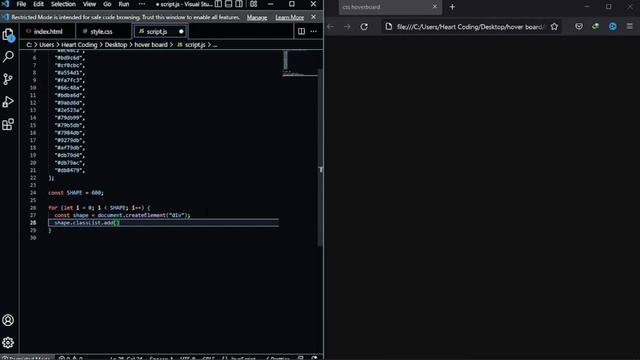Viewport: 640px width, 360px height.
Task: Open the Accounts menu in VS Code
Action: [8, 320]
